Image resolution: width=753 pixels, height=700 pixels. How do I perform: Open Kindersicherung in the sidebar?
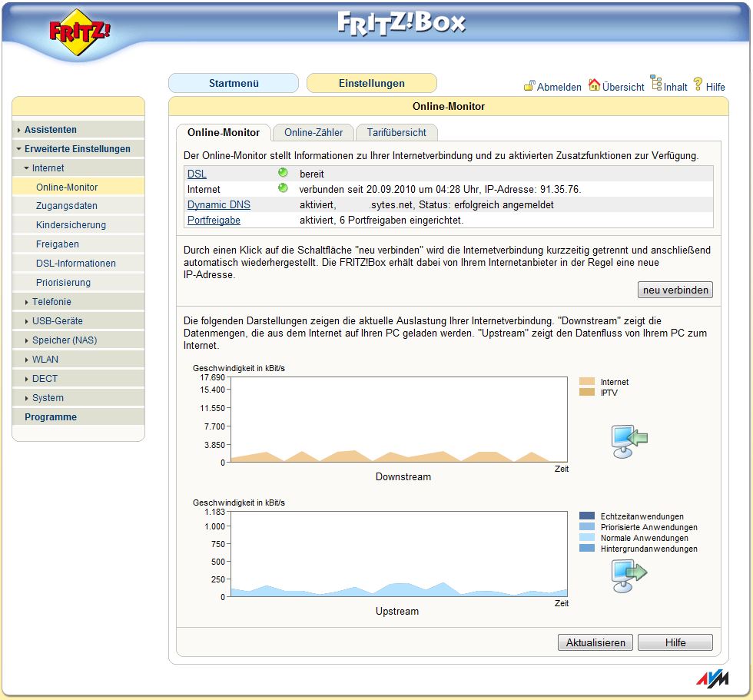pos(71,224)
